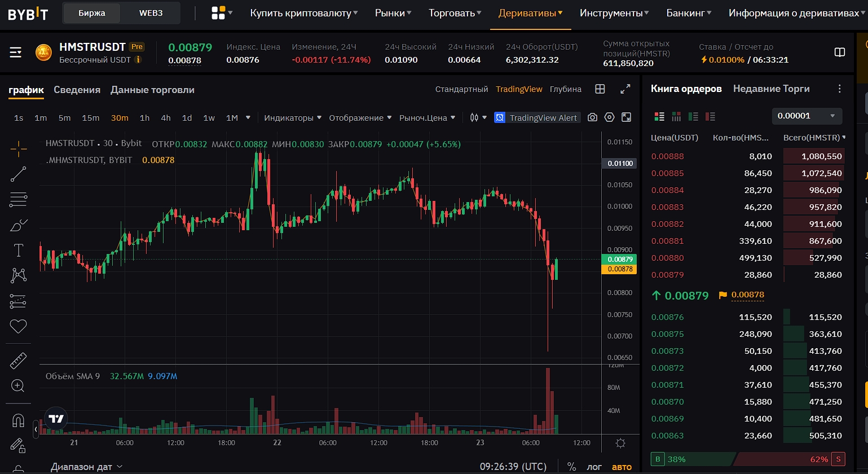Screen dimensions: 868x474
Task: Click the sell 62% ratio bar
Action: tap(790, 459)
